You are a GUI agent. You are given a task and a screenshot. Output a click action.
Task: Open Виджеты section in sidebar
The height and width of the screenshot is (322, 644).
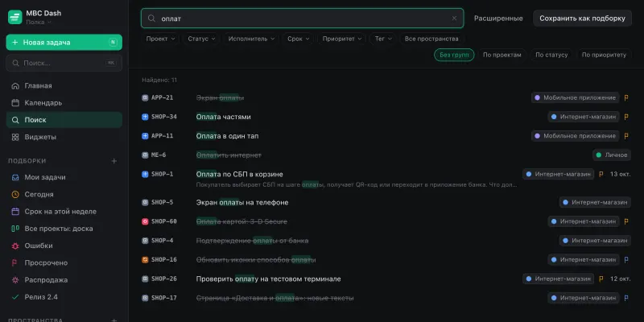pos(64,137)
